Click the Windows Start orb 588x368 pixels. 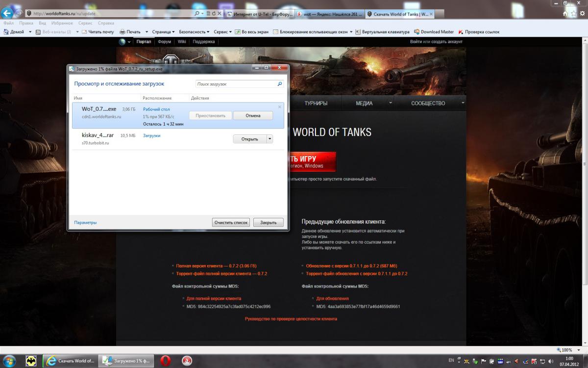(x=9, y=361)
